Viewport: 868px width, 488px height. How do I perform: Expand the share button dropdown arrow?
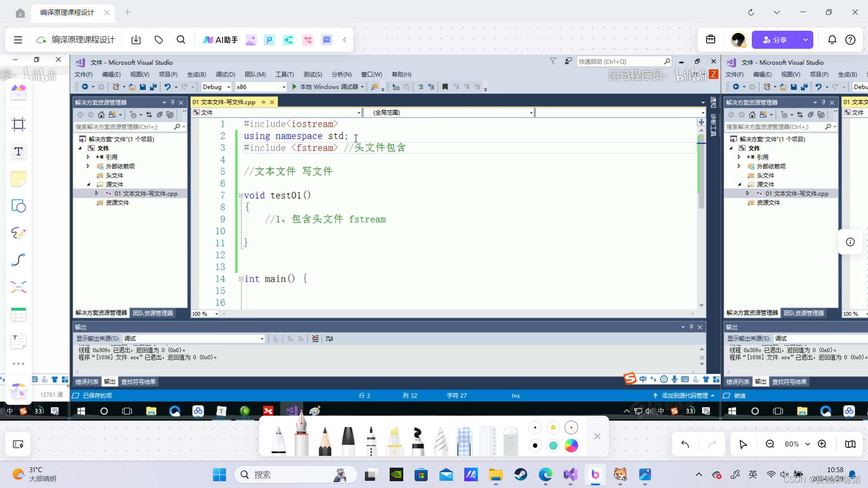click(805, 40)
